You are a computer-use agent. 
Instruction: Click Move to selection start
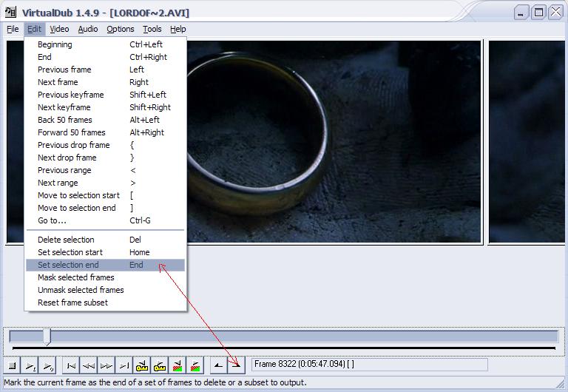pos(106,195)
